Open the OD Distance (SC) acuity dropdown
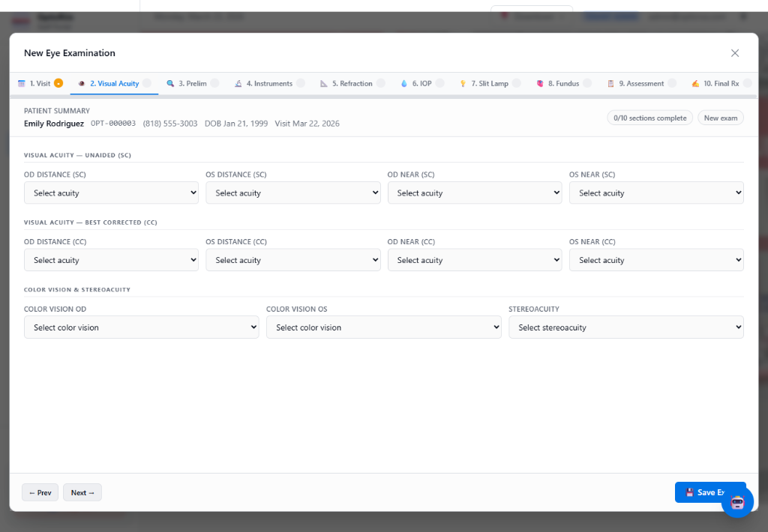 pos(111,193)
